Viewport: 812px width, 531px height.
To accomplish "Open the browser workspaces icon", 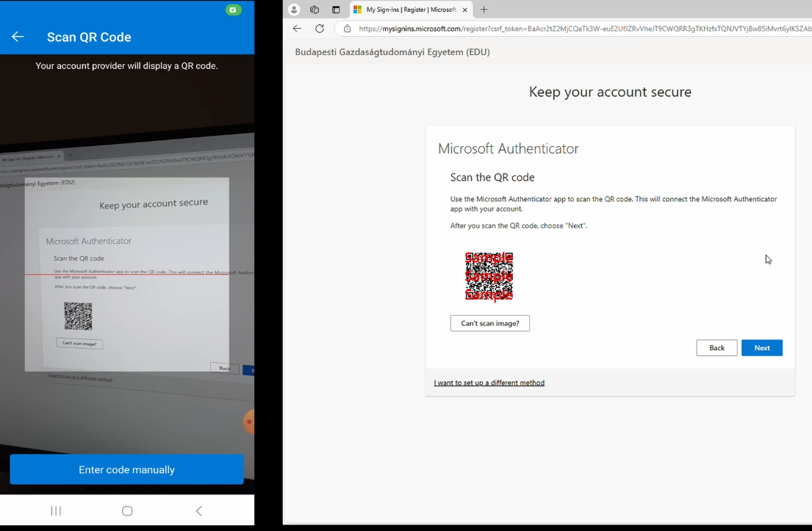I will (x=315, y=10).
